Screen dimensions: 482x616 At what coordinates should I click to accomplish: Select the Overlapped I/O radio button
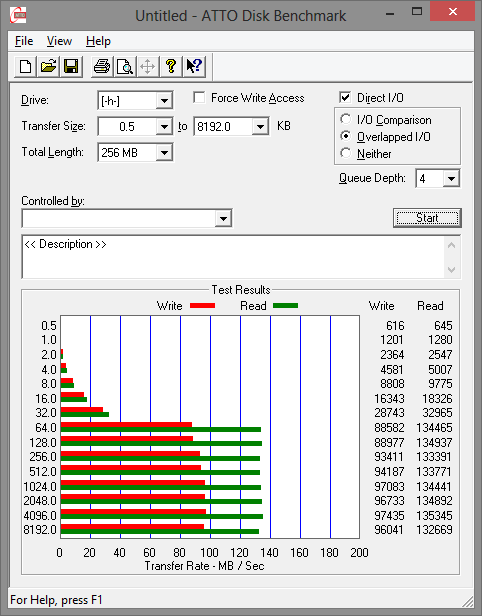[345, 136]
